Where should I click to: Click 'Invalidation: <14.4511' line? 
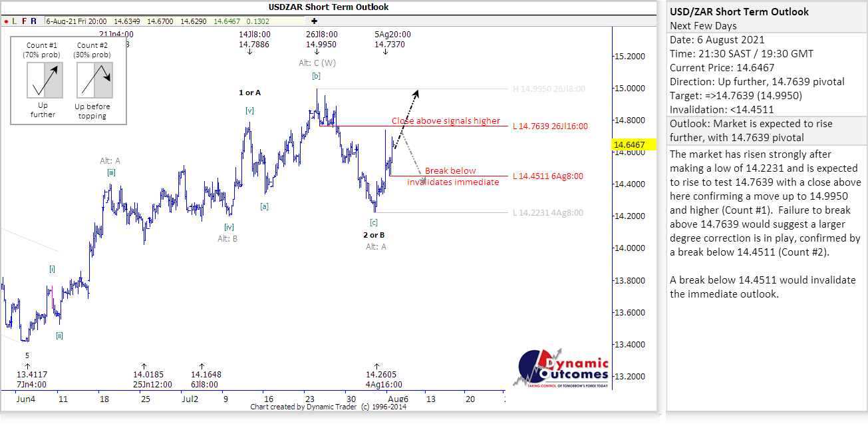(x=722, y=109)
